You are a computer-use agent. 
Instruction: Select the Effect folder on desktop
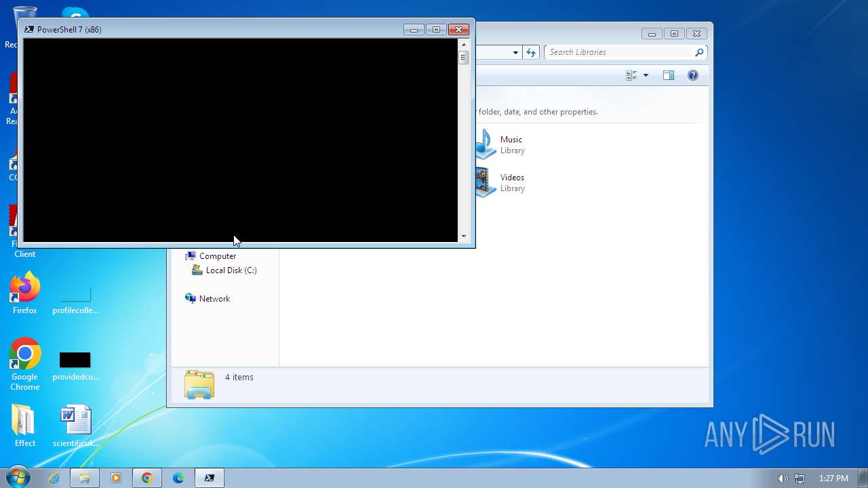pyautogui.click(x=25, y=426)
